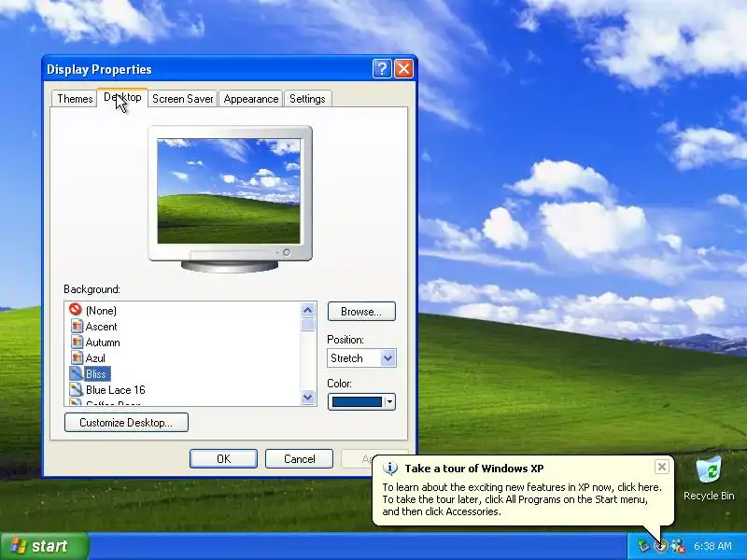Switch to the Themes tab
The image size is (747, 560).
pos(75,99)
